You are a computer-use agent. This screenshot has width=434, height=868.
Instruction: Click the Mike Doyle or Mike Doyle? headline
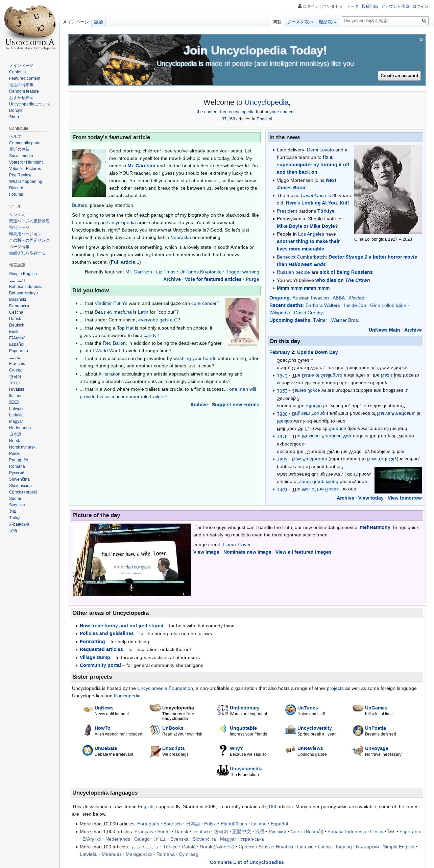point(307,226)
